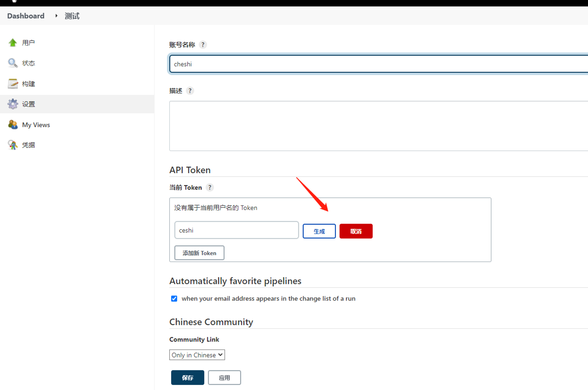Open the 构建 sidebar item
This screenshot has height=390, width=588.
[29, 84]
